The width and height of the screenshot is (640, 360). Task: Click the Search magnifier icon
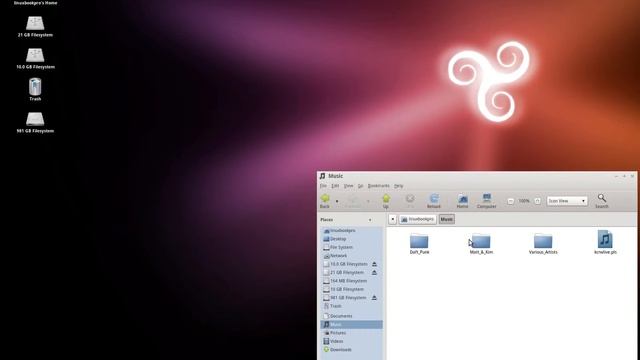pos(602,198)
